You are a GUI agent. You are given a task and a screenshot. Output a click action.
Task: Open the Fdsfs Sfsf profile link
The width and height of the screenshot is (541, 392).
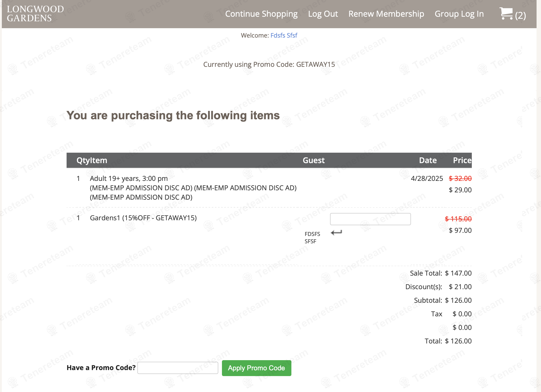284,35
